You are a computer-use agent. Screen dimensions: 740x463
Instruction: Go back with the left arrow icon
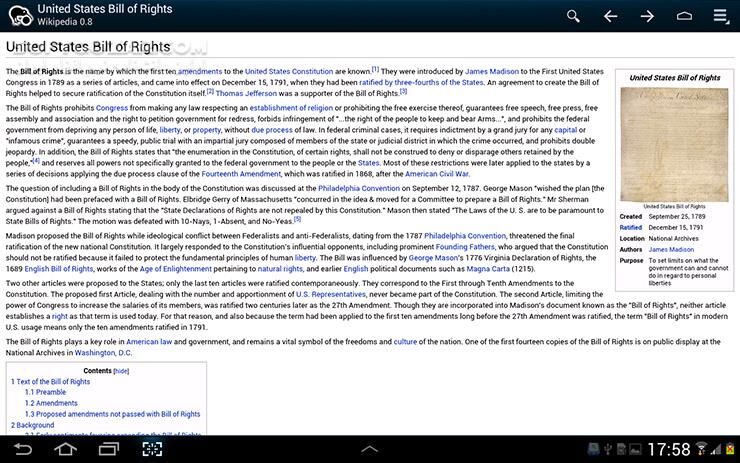610,16
